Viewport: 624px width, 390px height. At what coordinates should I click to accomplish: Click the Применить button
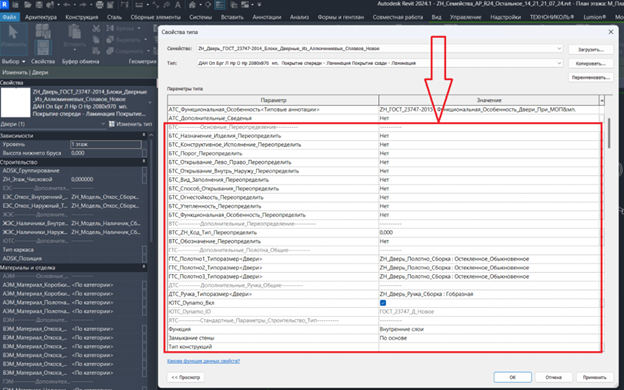(594, 377)
